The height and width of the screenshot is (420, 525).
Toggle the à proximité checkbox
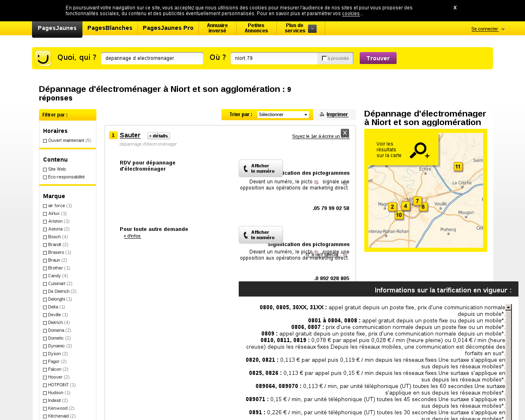[x=324, y=58]
